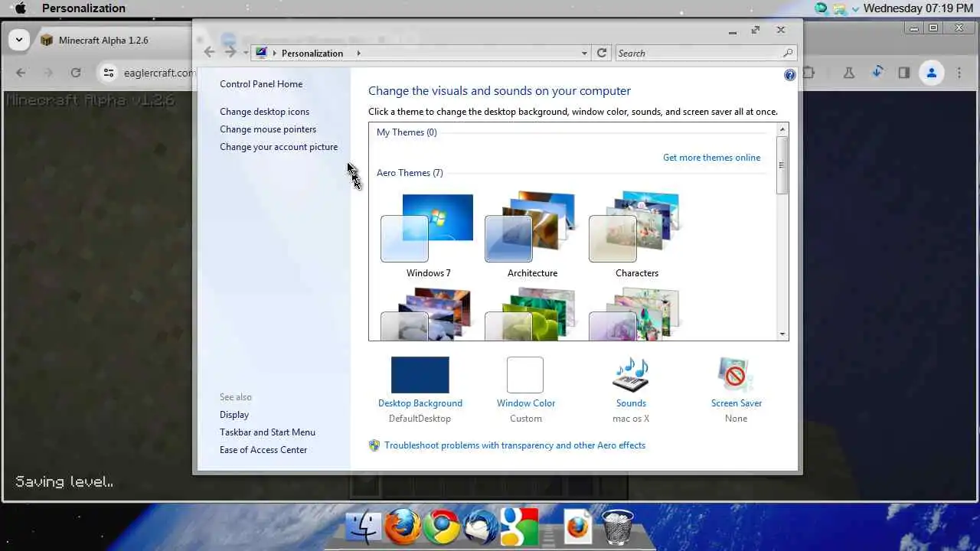
Task: Open Chrome side panel icon
Action: click(904, 73)
